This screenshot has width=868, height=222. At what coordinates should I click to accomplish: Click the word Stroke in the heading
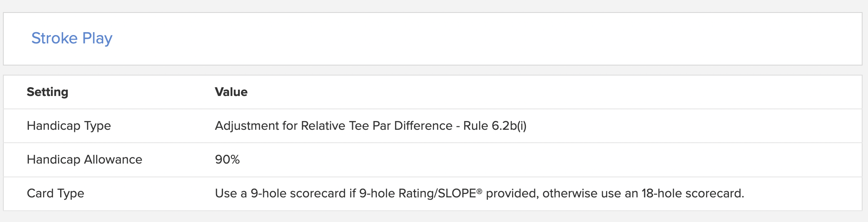point(55,38)
